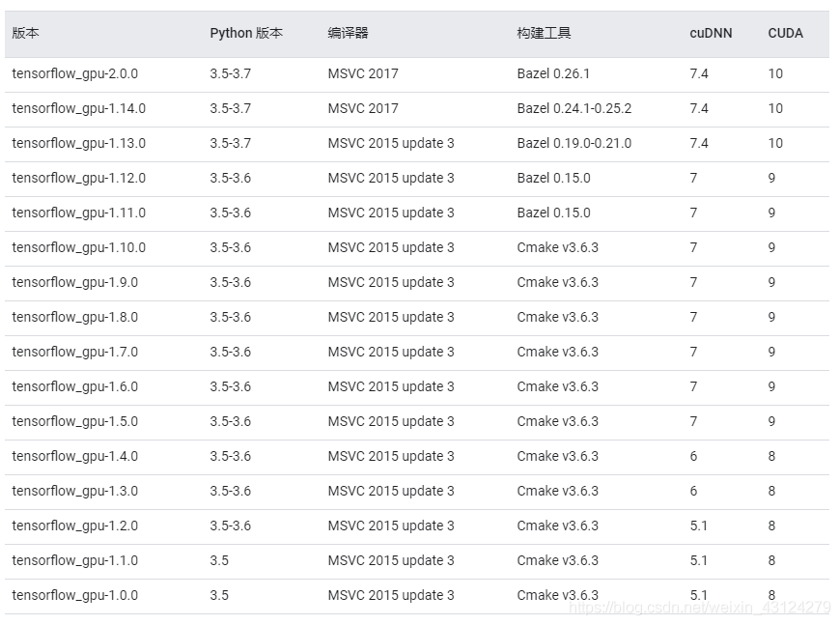The image size is (840, 625).
Task: Click Cmake v3.6.3 in tensorflow_gpu-1.5.0 row
Action: click(x=558, y=422)
